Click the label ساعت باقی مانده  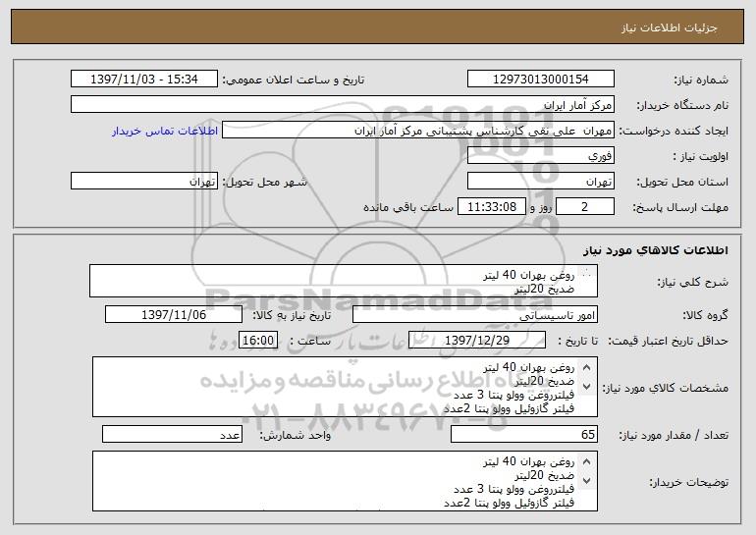tap(407, 207)
